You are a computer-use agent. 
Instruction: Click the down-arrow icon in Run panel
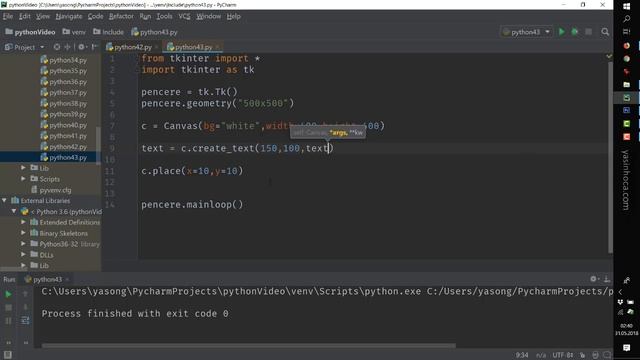(x=25, y=307)
